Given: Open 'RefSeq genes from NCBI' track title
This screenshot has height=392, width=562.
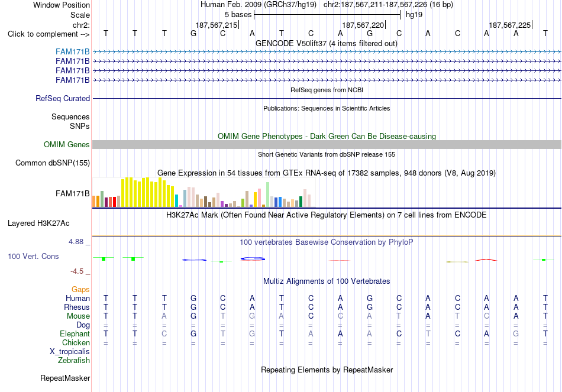Looking at the screenshot, I should pyautogui.click(x=327, y=90).
